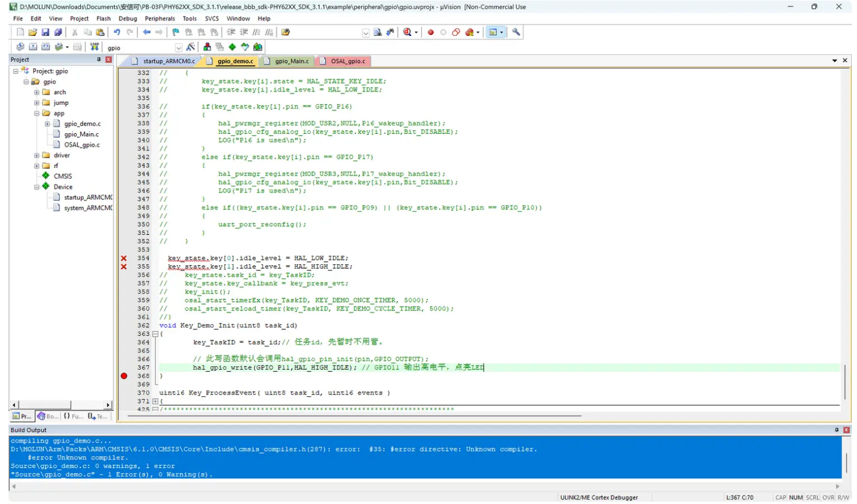Comment selection icon
This screenshot has height=504, width=857.
pyautogui.click(x=256, y=32)
